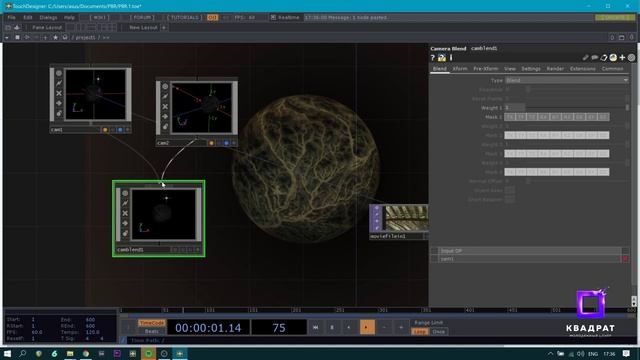
Task: Switch to the Extensions parameter tab
Action: pos(582,69)
